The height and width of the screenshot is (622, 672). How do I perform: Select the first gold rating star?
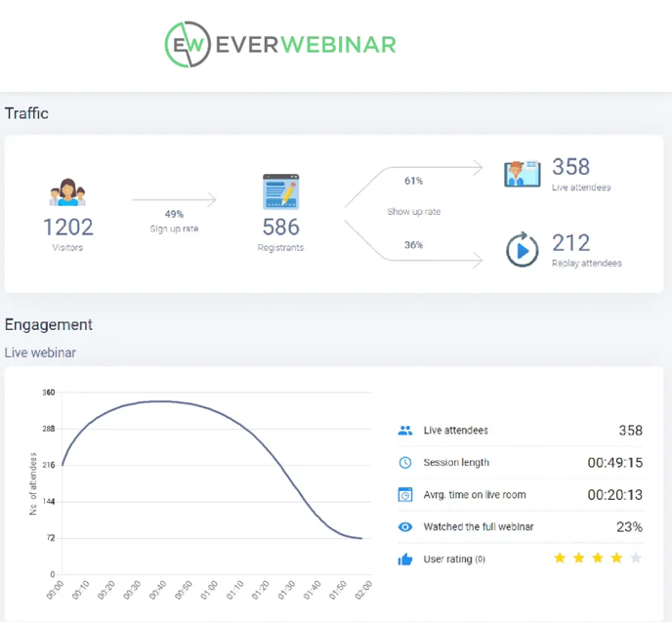(x=560, y=558)
